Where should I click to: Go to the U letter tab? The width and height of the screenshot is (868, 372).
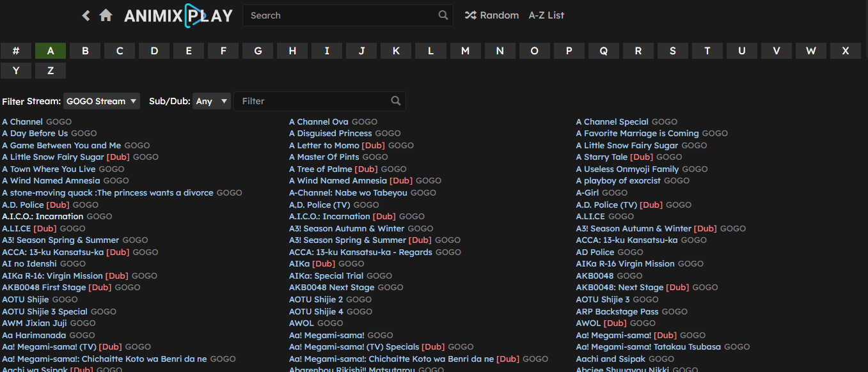pos(741,51)
